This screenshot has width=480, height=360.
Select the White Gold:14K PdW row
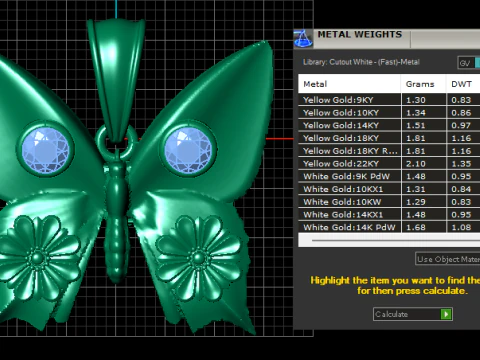(x=389, y=227)
